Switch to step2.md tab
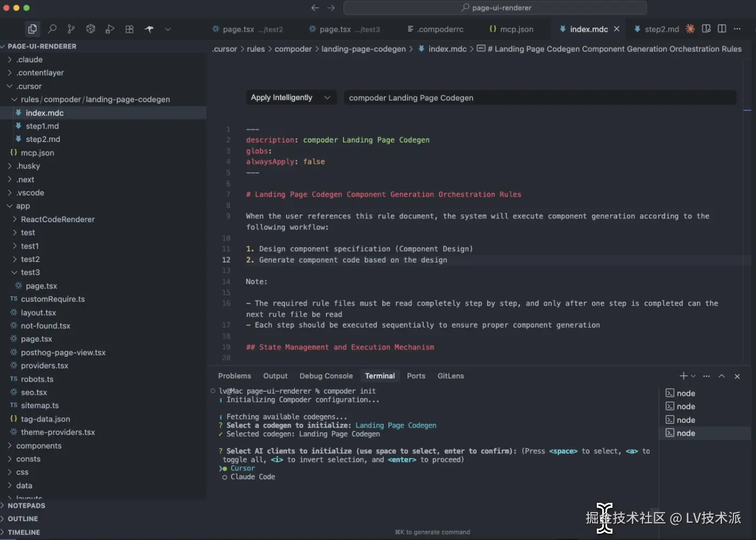The width and height of the screenshot is (756, 540). pyautogui.click(x=657, y=29)
